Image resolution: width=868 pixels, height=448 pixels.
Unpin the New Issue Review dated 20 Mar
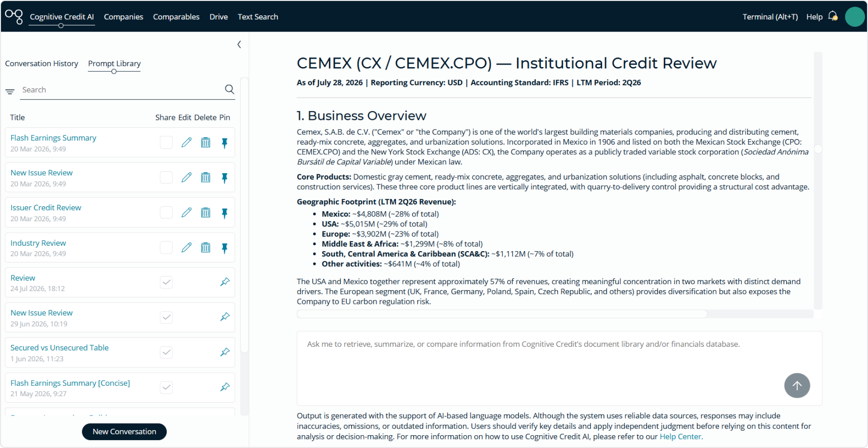pos(224,178)
